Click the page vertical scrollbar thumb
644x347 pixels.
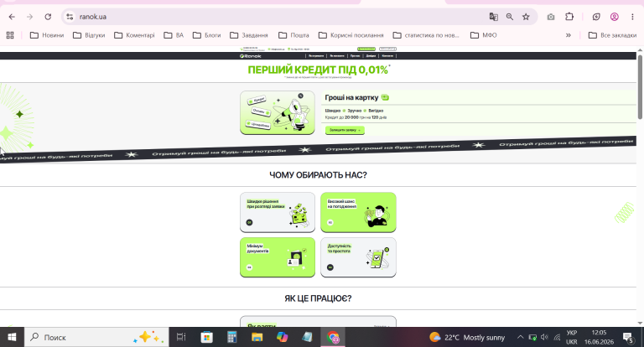click(x=640, y=86)
